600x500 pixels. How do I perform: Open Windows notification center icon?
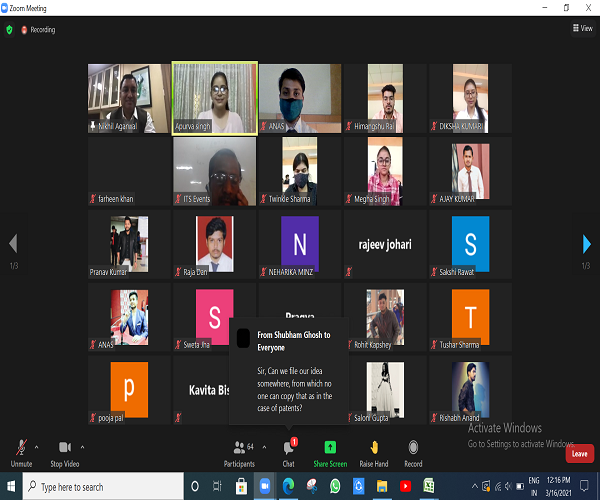pyautogui.click(x=584, y=486)
